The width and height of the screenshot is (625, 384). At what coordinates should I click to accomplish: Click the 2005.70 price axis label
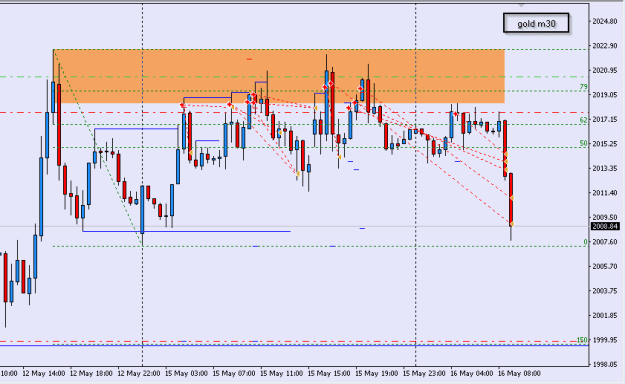pyautogui.click(x=605, y=266)
